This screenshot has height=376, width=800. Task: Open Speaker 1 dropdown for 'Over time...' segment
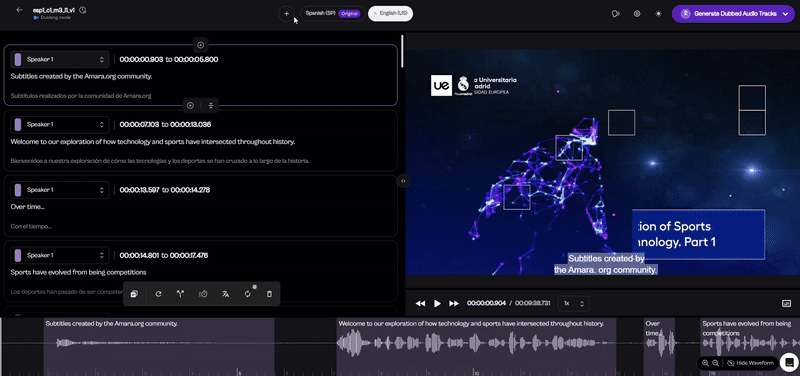tap(60, 190)
